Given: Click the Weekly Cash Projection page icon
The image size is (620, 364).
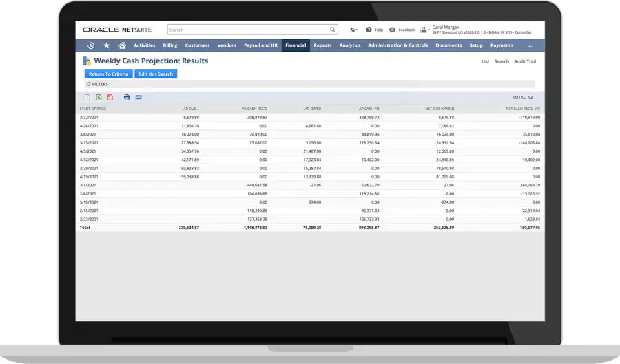Looking at the screenshot, I should point(87,61).
